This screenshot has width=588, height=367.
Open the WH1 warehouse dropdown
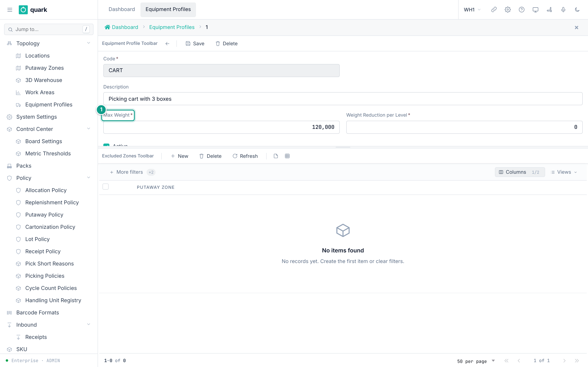[472, 10]
